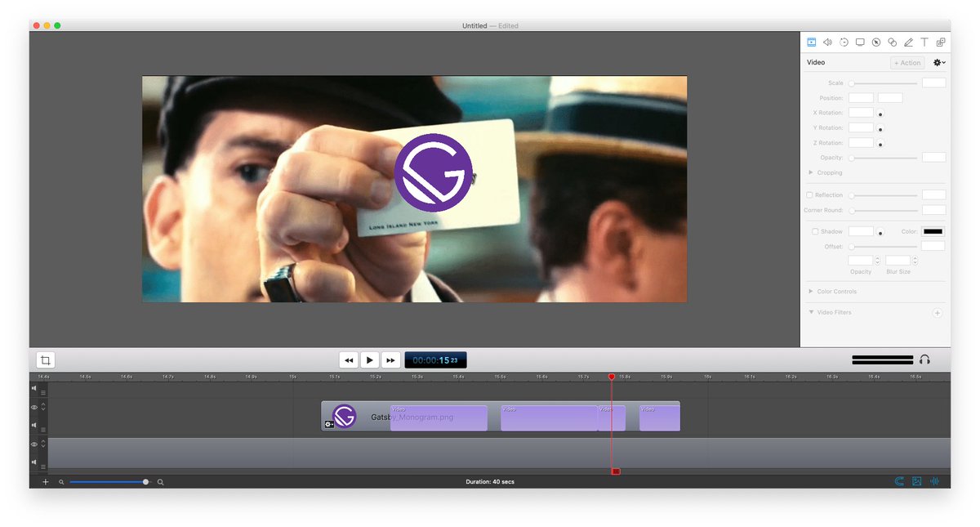The width and height of the screenshot is (980, 527).
Task: Click the timeline zoom slider
Action: click(109, 482)
